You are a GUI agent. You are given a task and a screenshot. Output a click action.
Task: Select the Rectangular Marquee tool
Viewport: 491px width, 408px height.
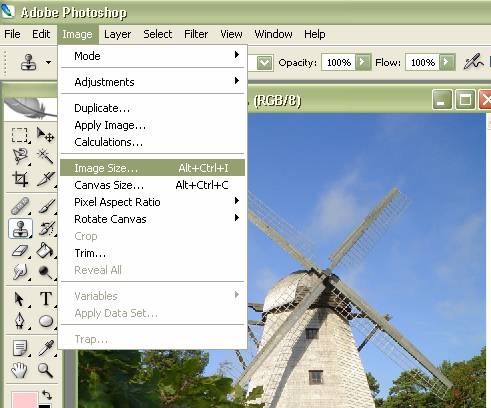[x=20, y=135]
